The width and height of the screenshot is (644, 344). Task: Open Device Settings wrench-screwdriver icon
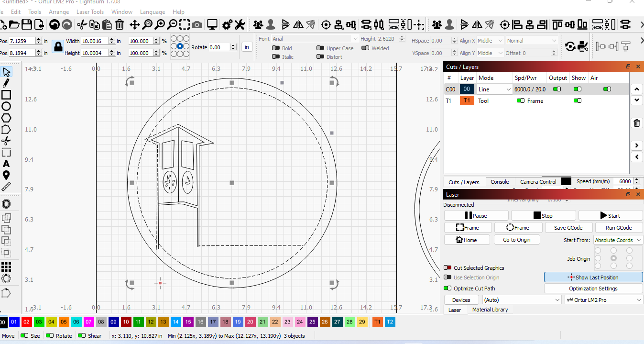pos(240,24)
